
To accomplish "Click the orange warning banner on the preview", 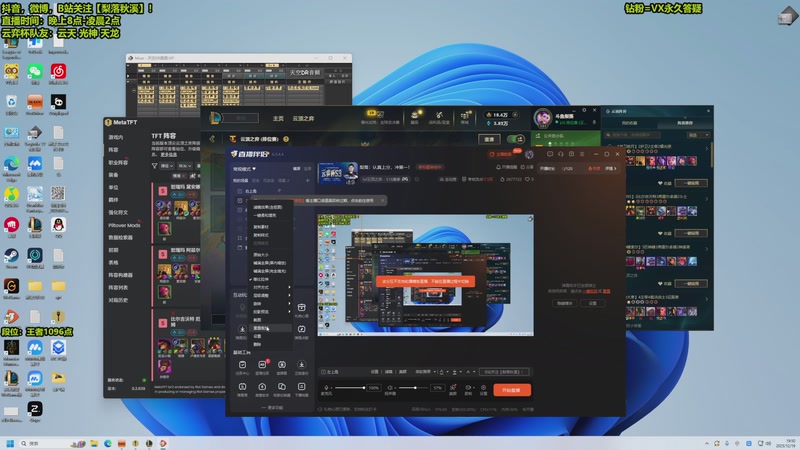I will point(425,281).
